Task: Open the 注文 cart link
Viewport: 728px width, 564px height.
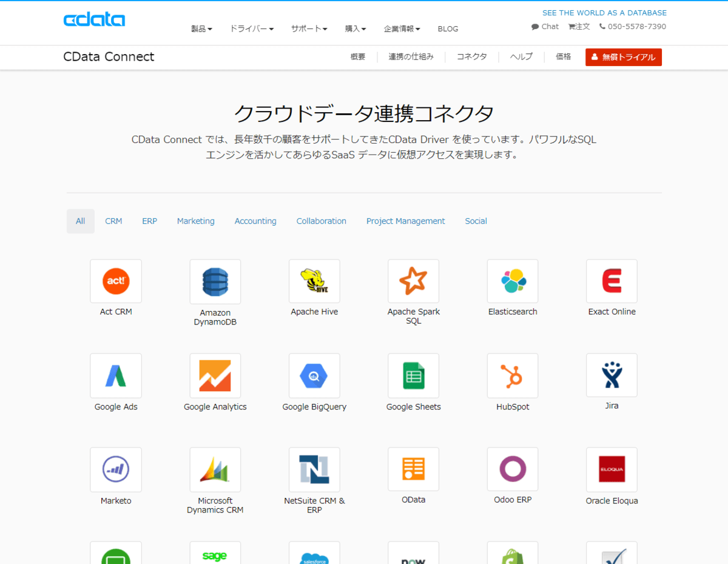Action: click(x=579, y=27)
